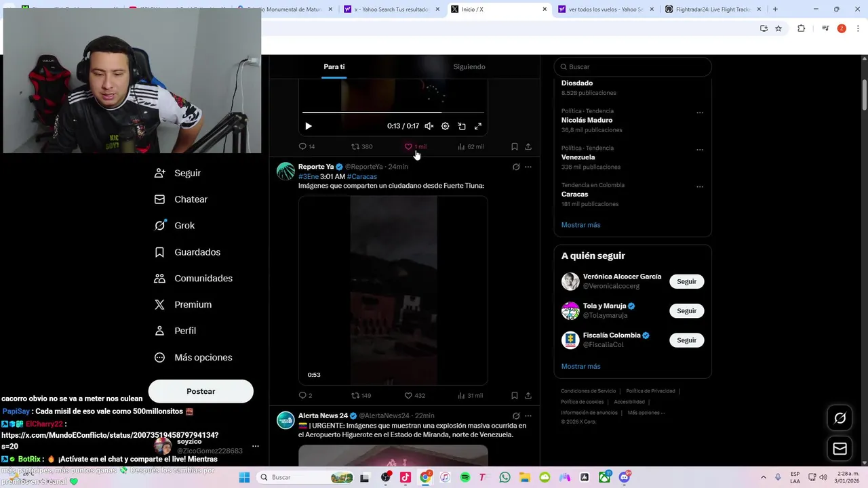Show more suggestions under A quién seguir
The image size is (868, 488).
coord(580,367)
